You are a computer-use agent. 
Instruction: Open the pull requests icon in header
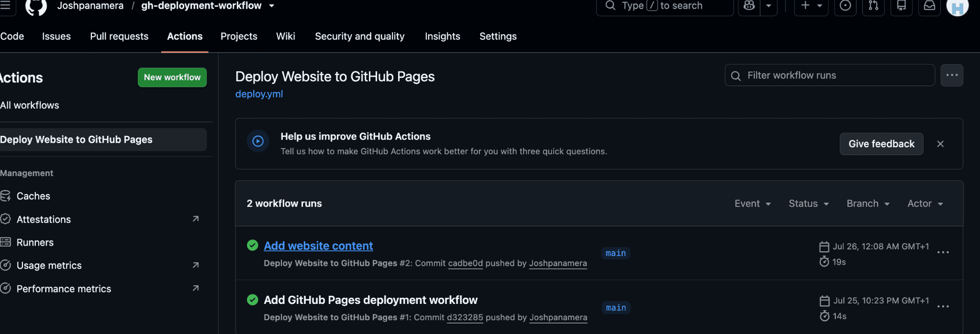[x=873, y=6]
